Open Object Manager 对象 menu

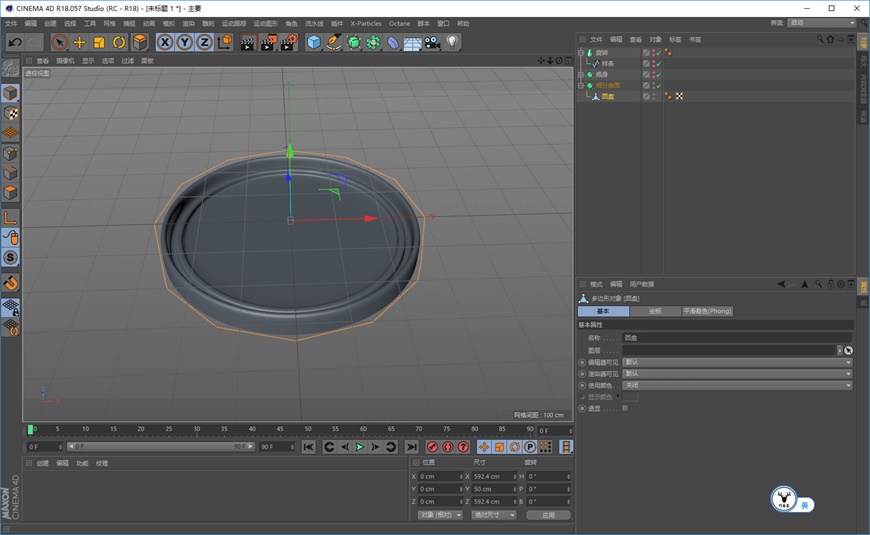(x=655, y=39)
